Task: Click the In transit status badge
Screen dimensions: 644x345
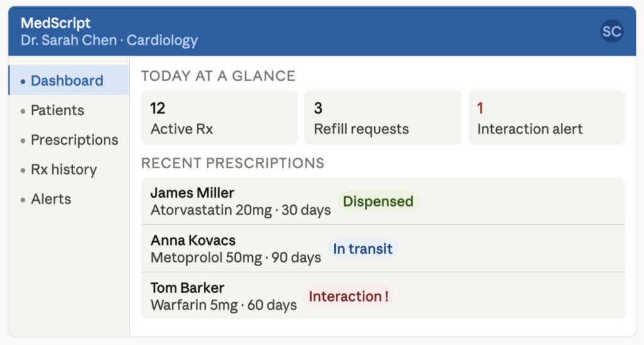Action: (x=363, y=249)
